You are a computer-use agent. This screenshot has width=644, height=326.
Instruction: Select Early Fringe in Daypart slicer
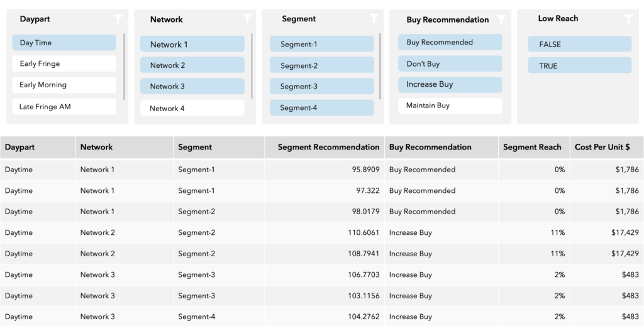coord(64,63)
